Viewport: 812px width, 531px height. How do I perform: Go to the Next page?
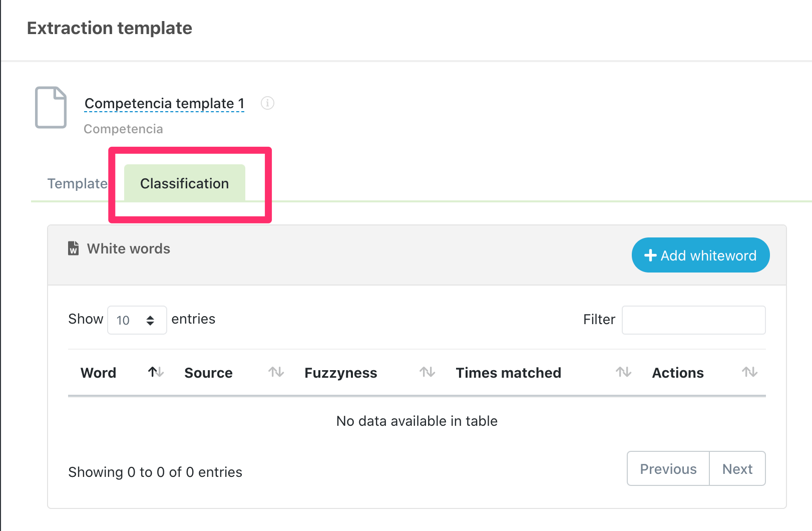click(x=737, y=469)
